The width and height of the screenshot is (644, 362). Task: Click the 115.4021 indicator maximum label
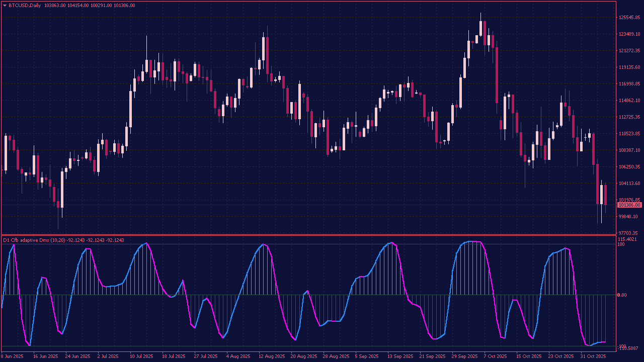click(627, 240)
